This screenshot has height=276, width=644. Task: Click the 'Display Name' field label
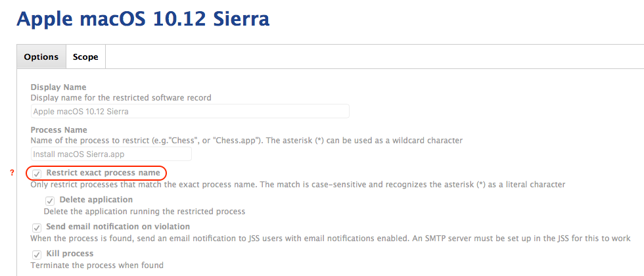click(x=58, y=87)
